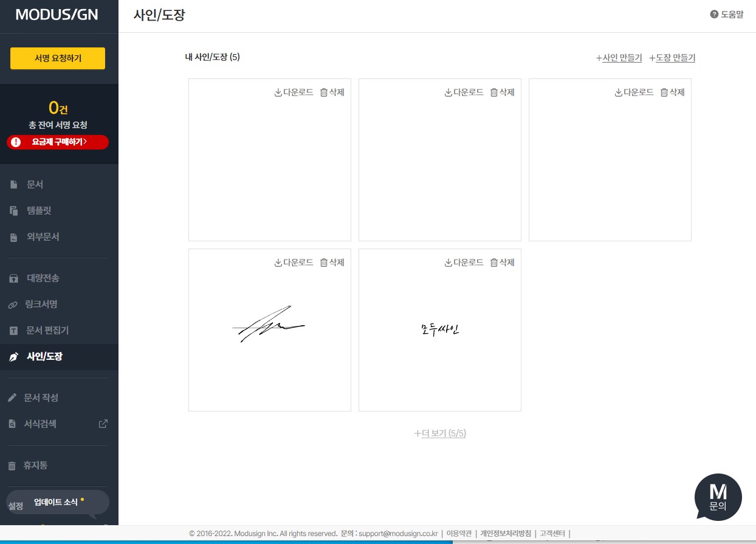Click the +사인 만들기 link
The image size is (756, 544).
[619, 57]
